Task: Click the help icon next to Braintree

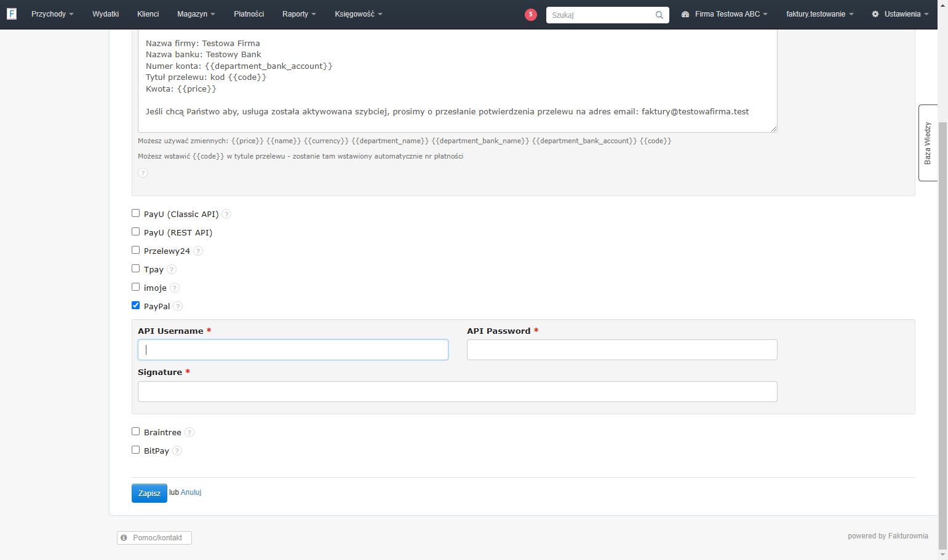Action: coord(189,432)
